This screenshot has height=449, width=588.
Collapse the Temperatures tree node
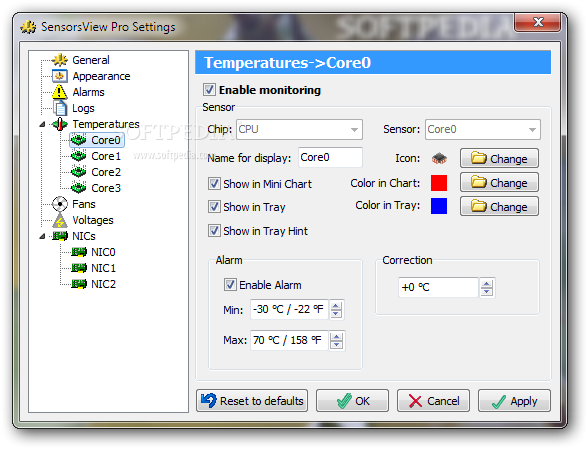(42, 124)
